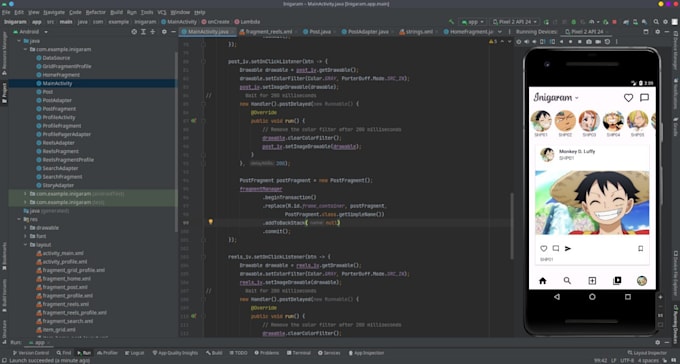Select PostFragment class in project tree
680x364 pixels.
[x=59, y=109]
